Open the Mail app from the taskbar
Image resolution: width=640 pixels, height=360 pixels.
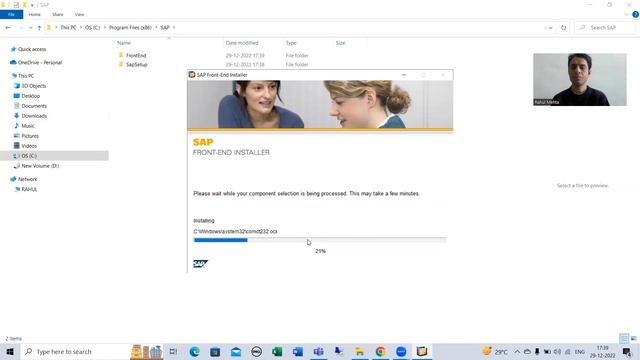(236, 351)
